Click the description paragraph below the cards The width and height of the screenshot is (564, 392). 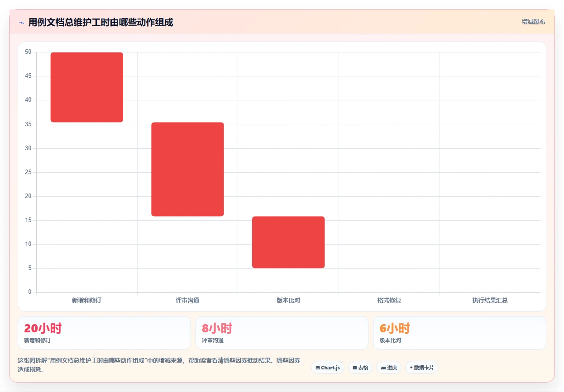[159, 365]
